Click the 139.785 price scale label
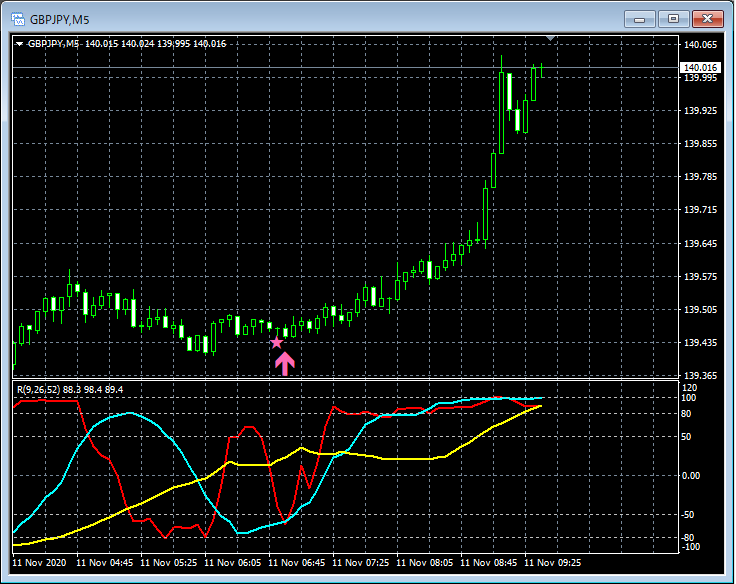 (700, 177)
